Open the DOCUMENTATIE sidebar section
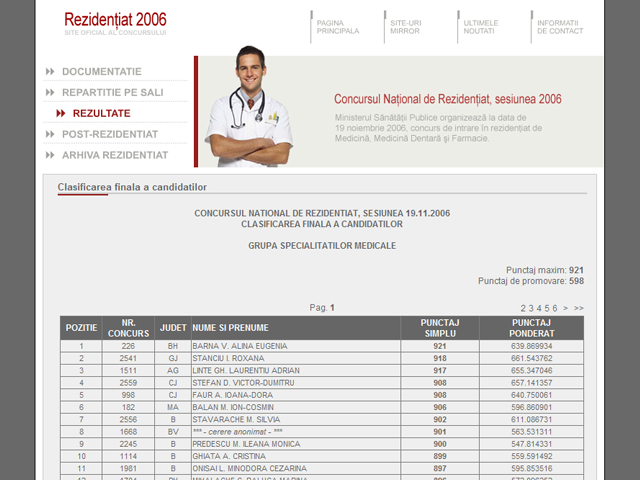The image size is (640, 480). (x=101, y=72)
